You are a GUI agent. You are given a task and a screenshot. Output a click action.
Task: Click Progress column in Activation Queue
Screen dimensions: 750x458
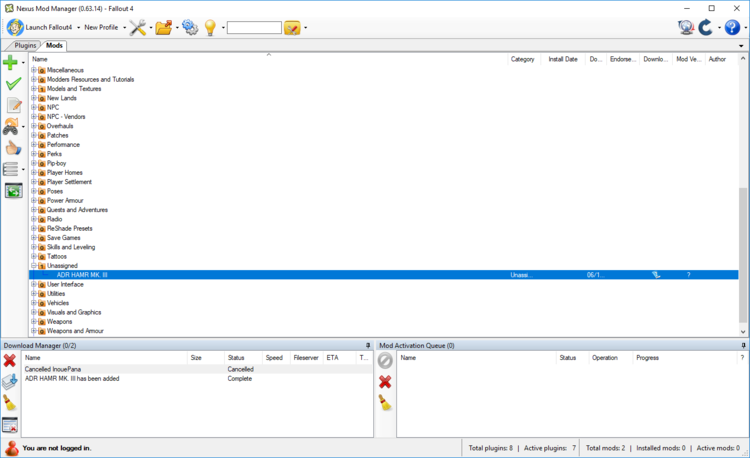[648, 358]
